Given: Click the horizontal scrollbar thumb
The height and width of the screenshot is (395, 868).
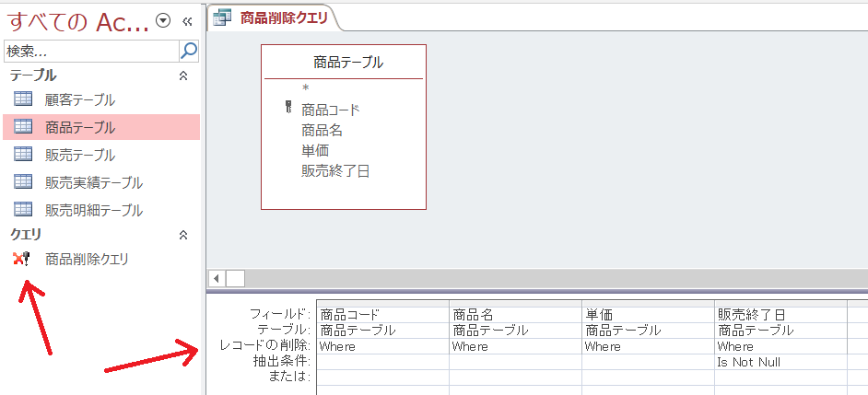Looking at the screenshot, I should pyautogui.click(x=235, y=278).
